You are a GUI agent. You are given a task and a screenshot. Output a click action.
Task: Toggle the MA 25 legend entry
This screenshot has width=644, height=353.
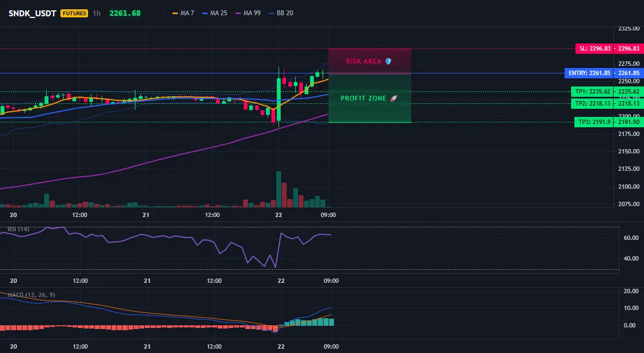[215, 13]
